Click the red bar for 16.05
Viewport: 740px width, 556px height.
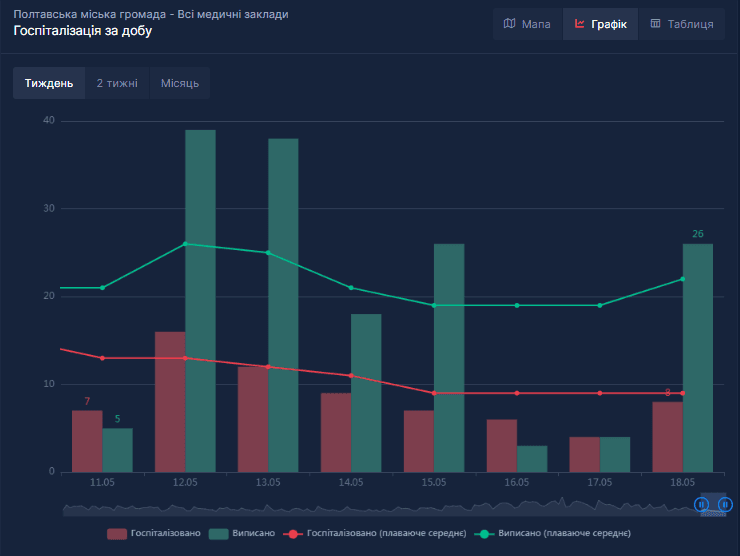[x=502, y=446]
